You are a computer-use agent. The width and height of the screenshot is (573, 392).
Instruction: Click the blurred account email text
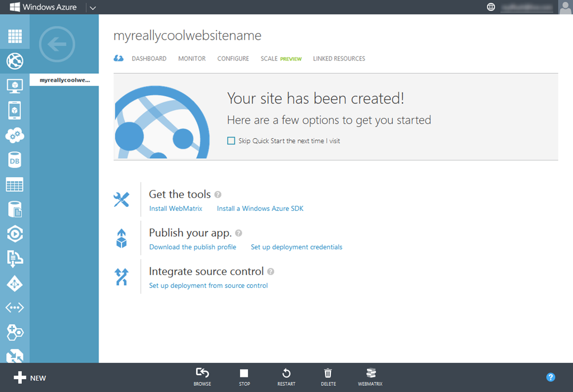click(527, 7)
